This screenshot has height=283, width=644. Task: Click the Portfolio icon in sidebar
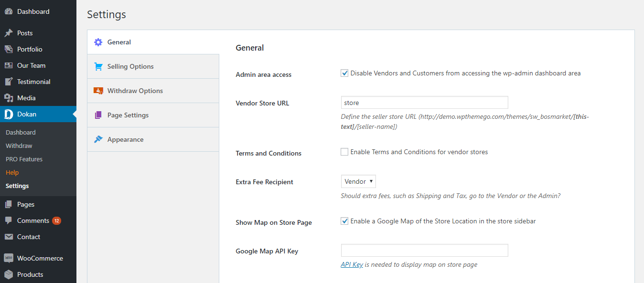9,49
